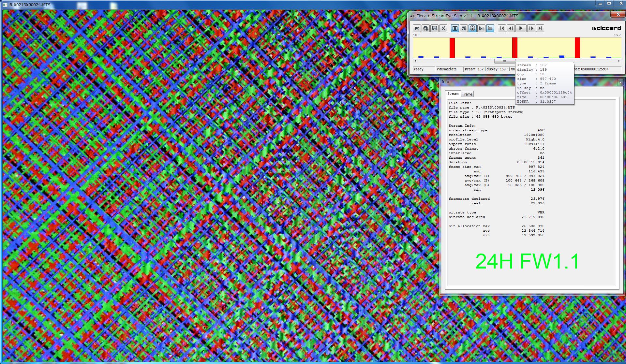Click the frame chart scrollbar thumb
626x364 pixels.
(x=504, y=61)
